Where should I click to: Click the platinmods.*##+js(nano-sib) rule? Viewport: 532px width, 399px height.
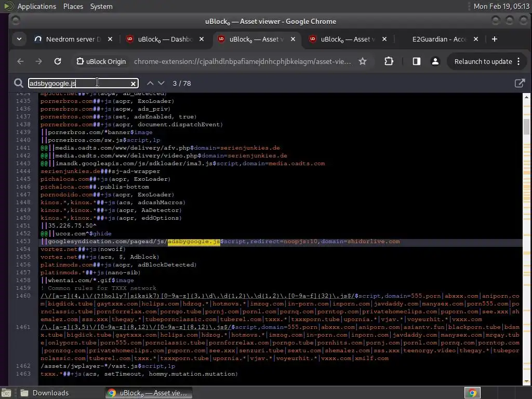click(90, 272)
